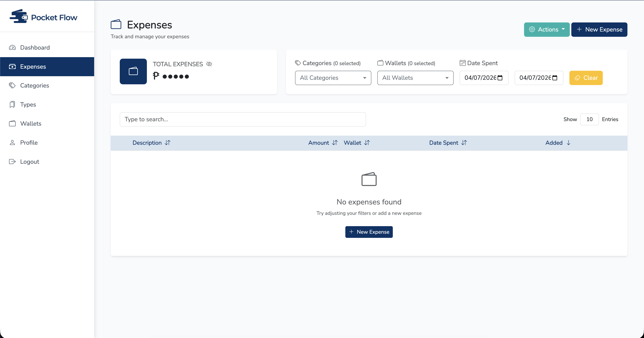The width and height of the screenshot is (644, 338).
Task: Toggle total expenses visibility eye icon
Action: [x=209, y=64]
